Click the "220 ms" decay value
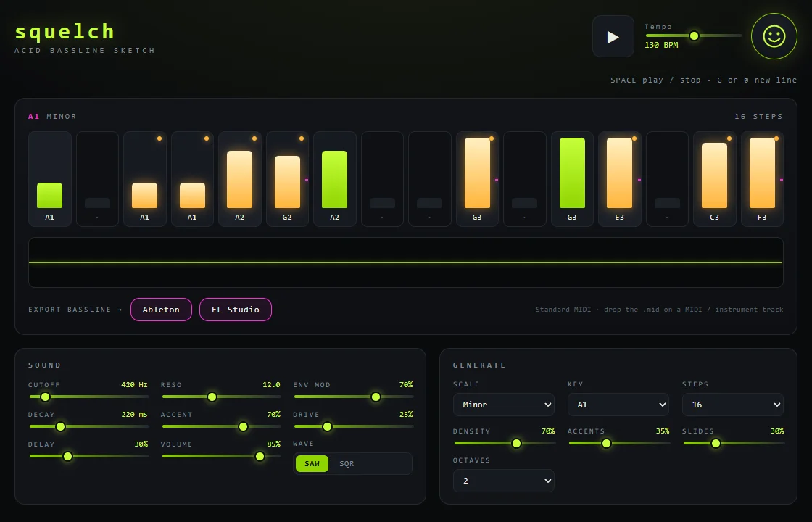The image size is (812, 522). [134, 414]
